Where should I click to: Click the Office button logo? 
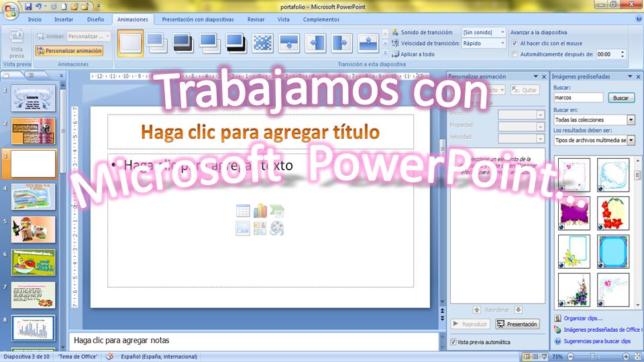(10, 11)
